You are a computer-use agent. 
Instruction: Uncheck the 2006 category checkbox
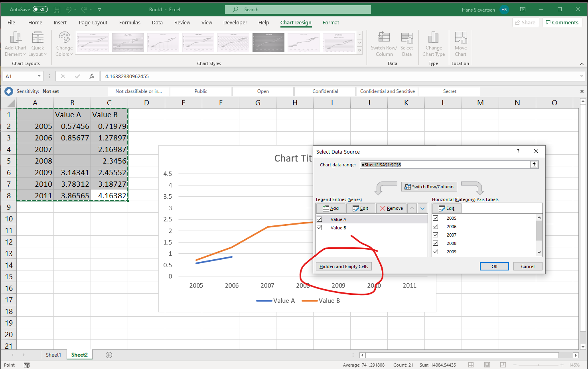tap(436, 226)
